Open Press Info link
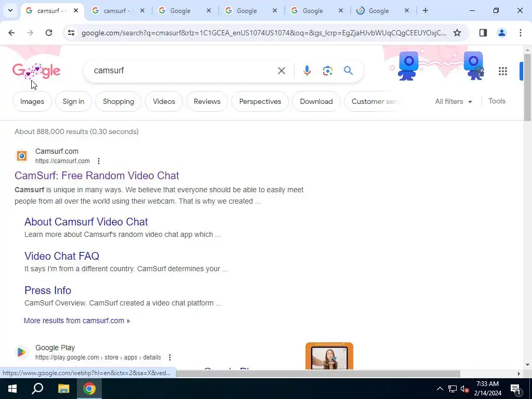The height and width of the screenshot is (399, 532). point(48,290)
